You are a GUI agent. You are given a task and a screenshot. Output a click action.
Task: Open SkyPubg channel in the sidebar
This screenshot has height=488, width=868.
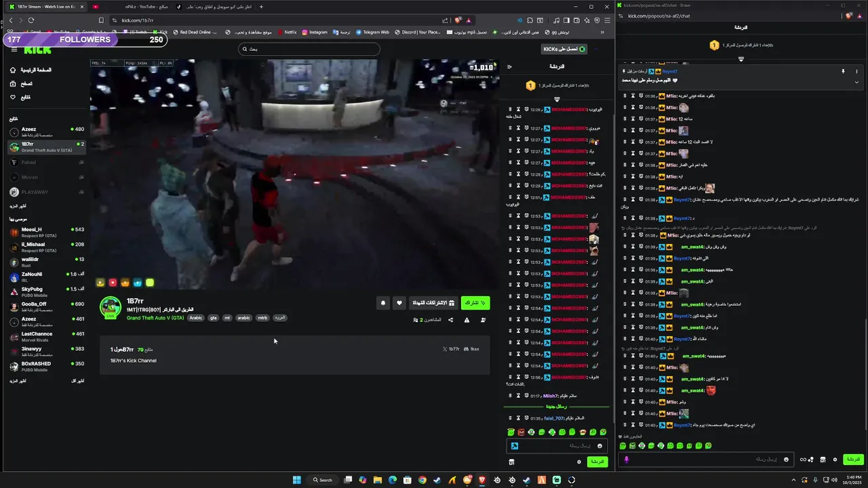tap(47, 291)
